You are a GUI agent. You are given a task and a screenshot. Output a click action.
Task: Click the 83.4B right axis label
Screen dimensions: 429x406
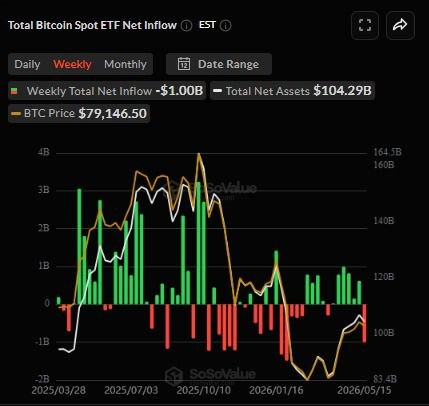pyautogui.click(x=385, y=379)
